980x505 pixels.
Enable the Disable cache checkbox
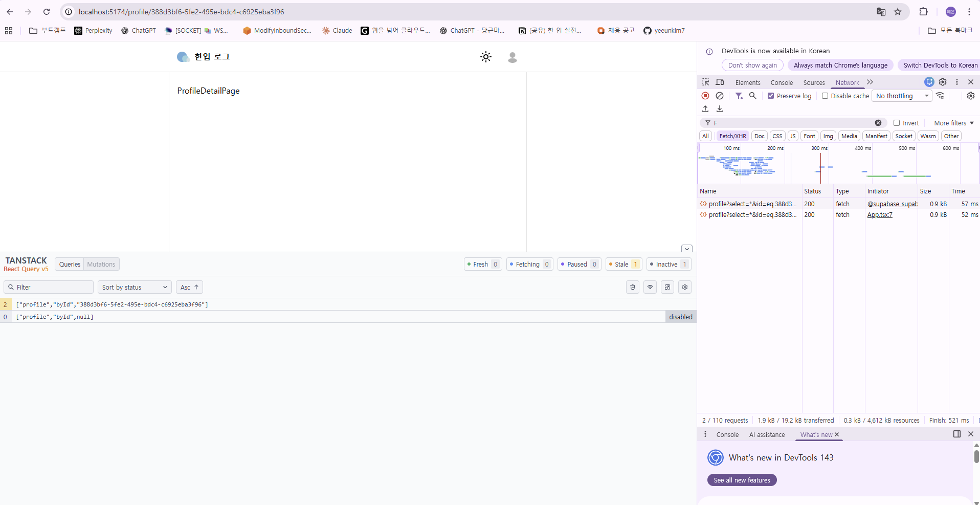click(825, 96)
